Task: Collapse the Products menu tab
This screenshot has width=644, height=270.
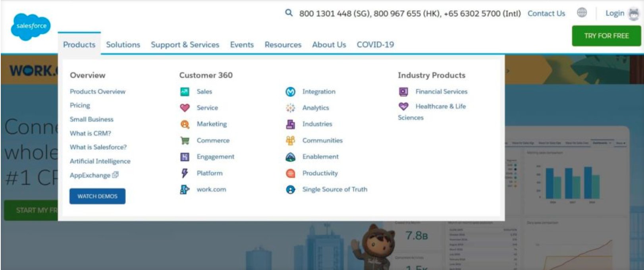Action: (79, 44)
